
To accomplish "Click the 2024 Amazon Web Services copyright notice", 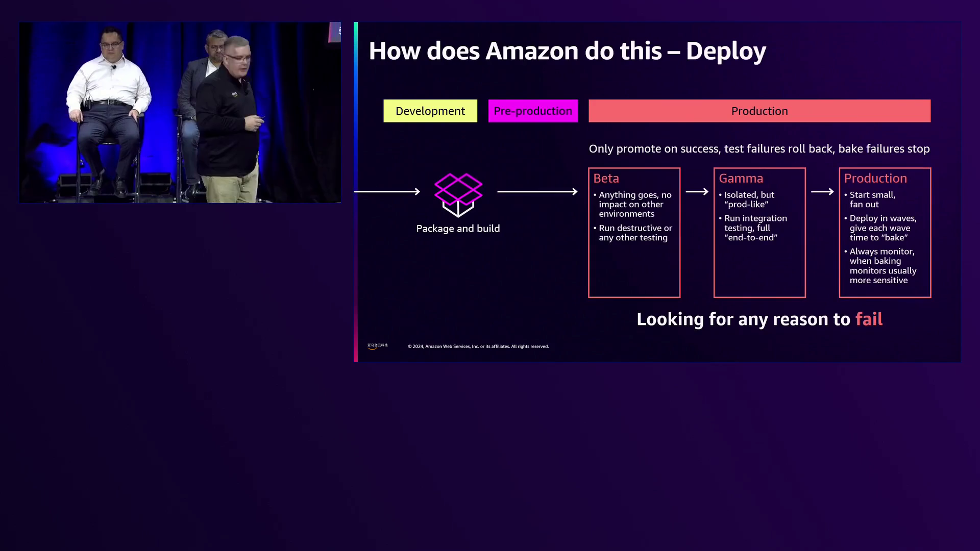I will point(478,346).
